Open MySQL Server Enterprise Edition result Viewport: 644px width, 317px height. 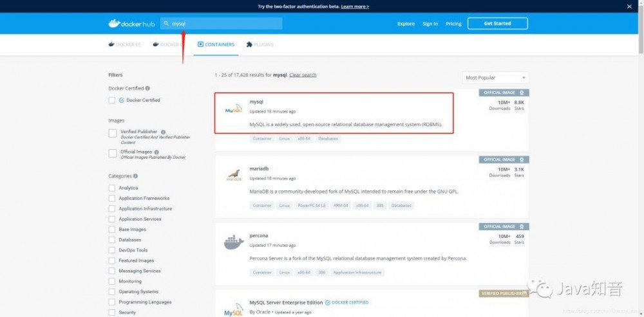coord(286,303)
